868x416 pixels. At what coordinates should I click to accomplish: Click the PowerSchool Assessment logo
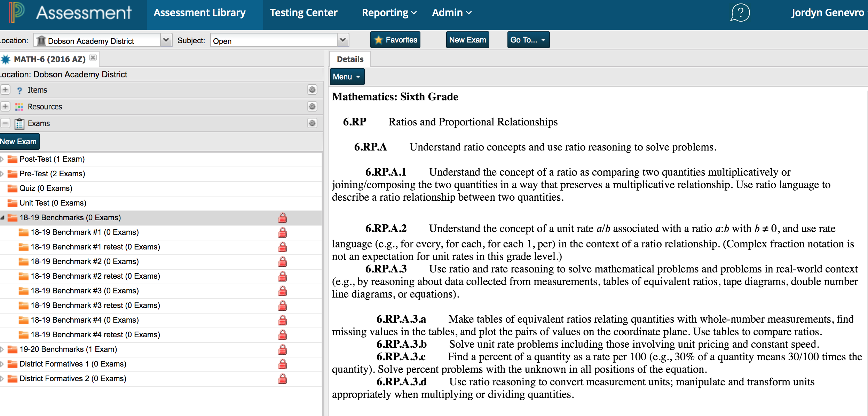(x=71, y=13)
